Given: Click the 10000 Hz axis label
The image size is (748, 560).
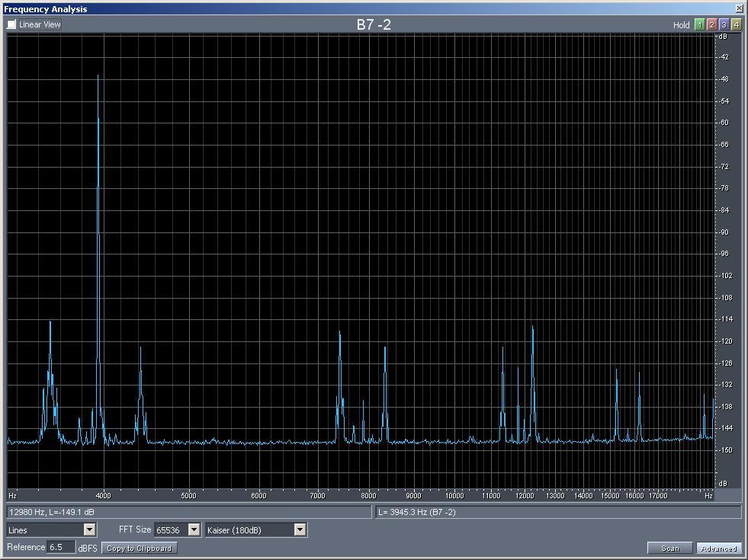Looking at the screenshot, I should point(454,496).
